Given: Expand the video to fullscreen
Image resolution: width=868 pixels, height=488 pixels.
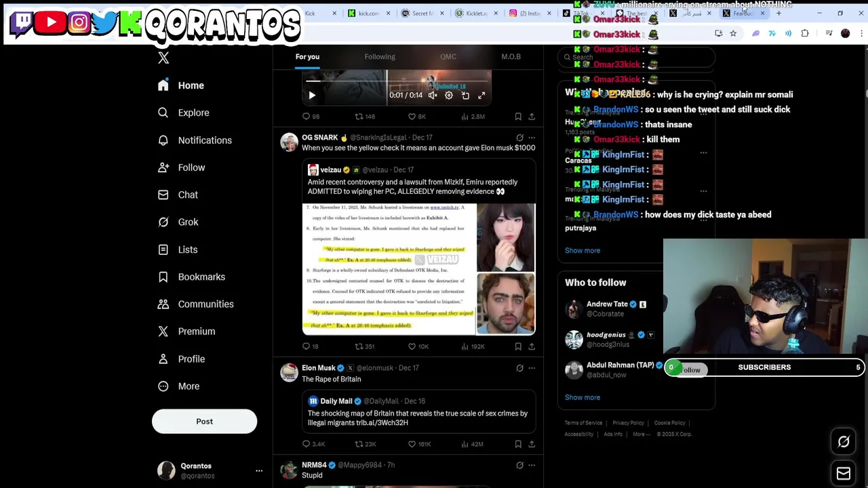Looking at the screenshot, I should [481, 96].
